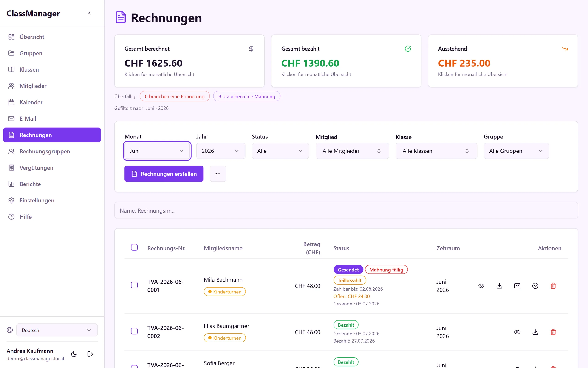Open the Alle Gruppen dropdown
Screen dimensions: 588x368
(516, 151)
